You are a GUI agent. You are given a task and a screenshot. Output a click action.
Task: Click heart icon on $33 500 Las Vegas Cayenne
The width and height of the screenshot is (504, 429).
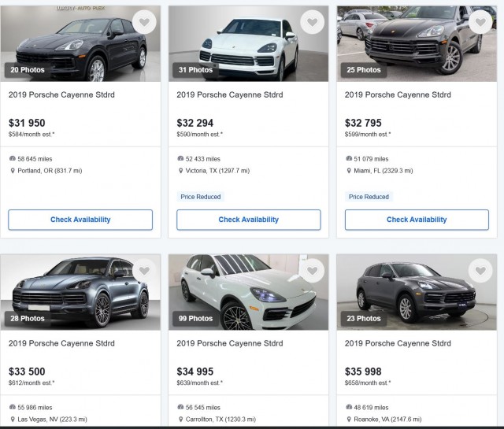tap(144, 271)
